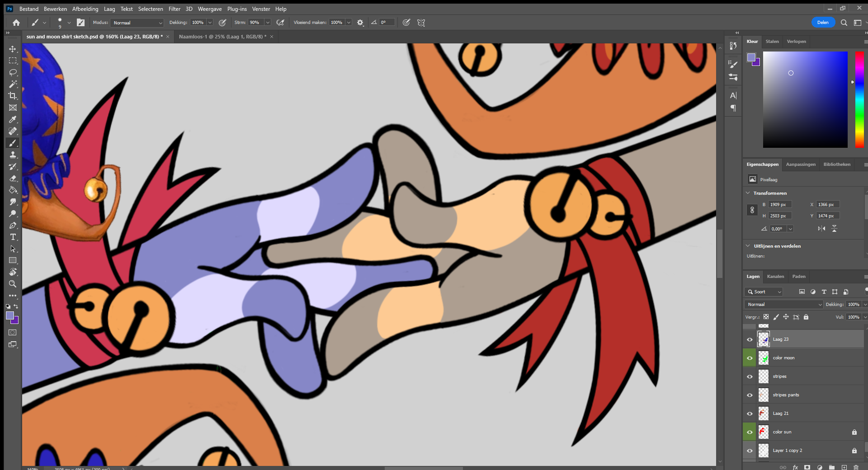Hide the stripes layer

pos(750,376)
